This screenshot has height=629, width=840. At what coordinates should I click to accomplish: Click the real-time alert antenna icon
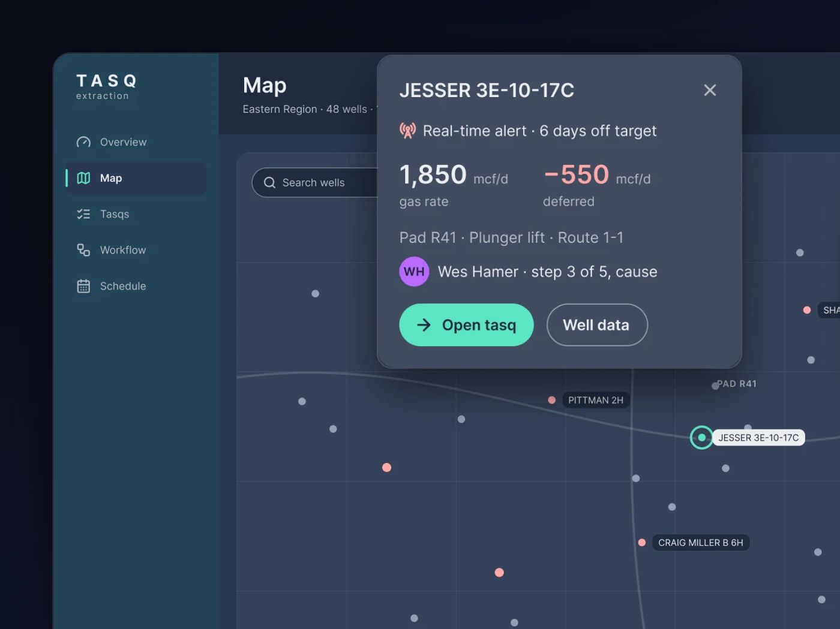click(x=408, y=131)
